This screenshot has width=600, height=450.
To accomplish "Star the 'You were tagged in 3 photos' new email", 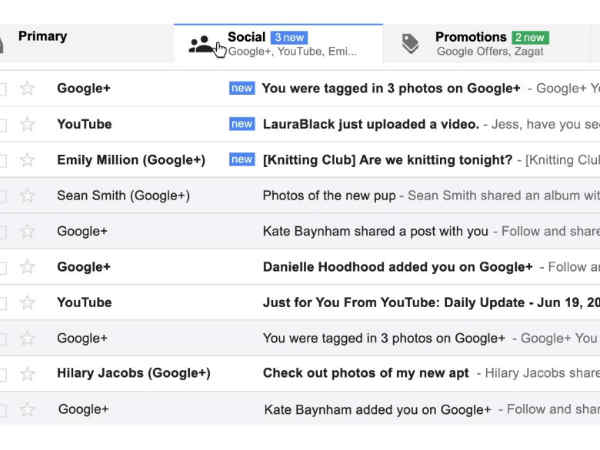I will click(x=27, y=88).
